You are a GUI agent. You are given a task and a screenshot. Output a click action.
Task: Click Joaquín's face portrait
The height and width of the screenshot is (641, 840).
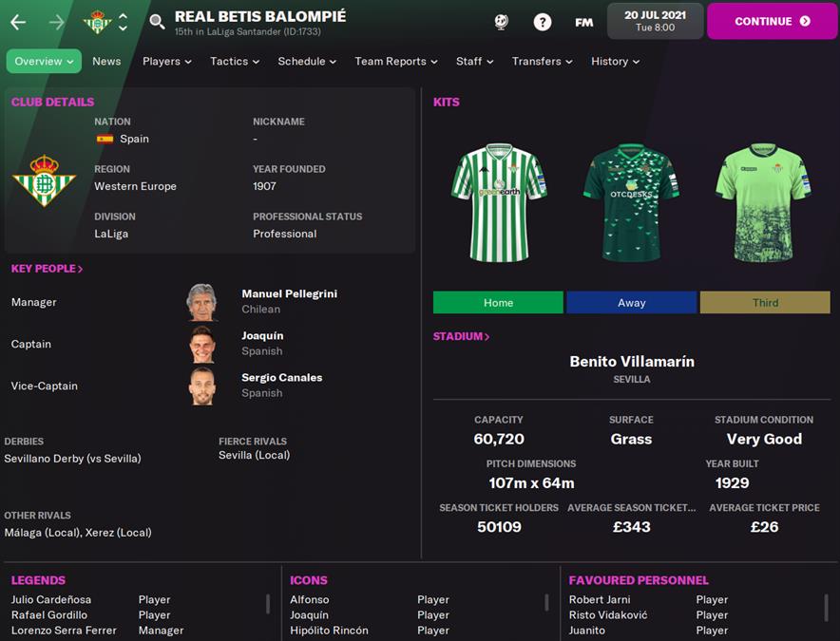pyautogui.click(x=202, y=344)
